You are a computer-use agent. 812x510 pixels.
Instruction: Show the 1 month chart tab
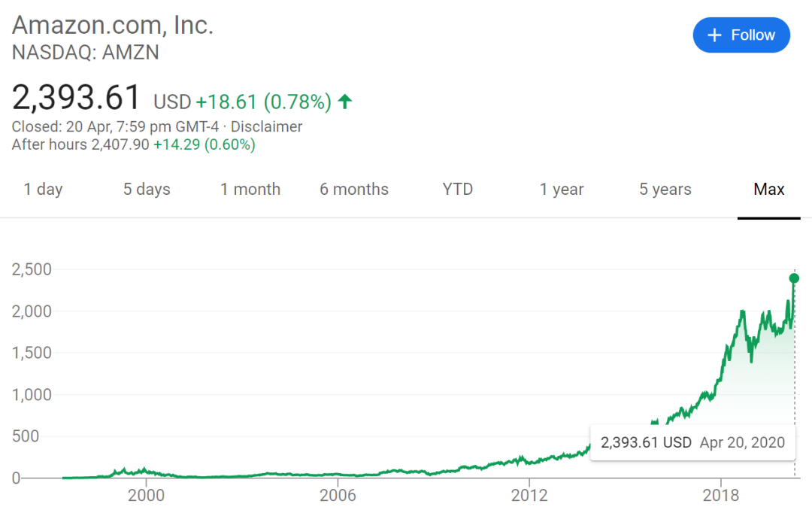(x=250, y=190)
